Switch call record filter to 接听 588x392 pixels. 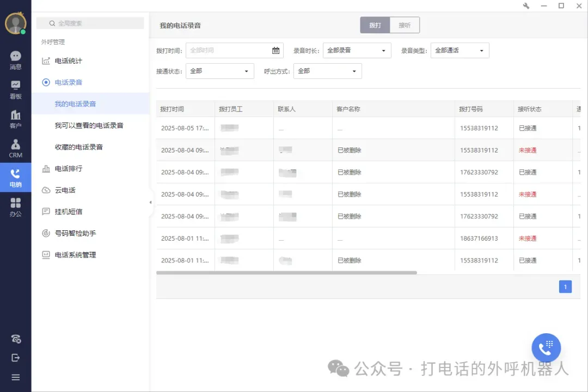coord(406,24)
